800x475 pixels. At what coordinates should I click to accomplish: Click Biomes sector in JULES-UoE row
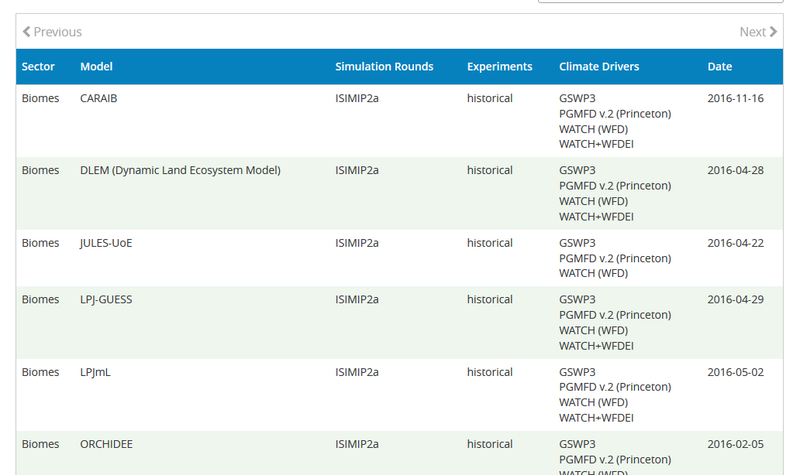tap(40, 243)
